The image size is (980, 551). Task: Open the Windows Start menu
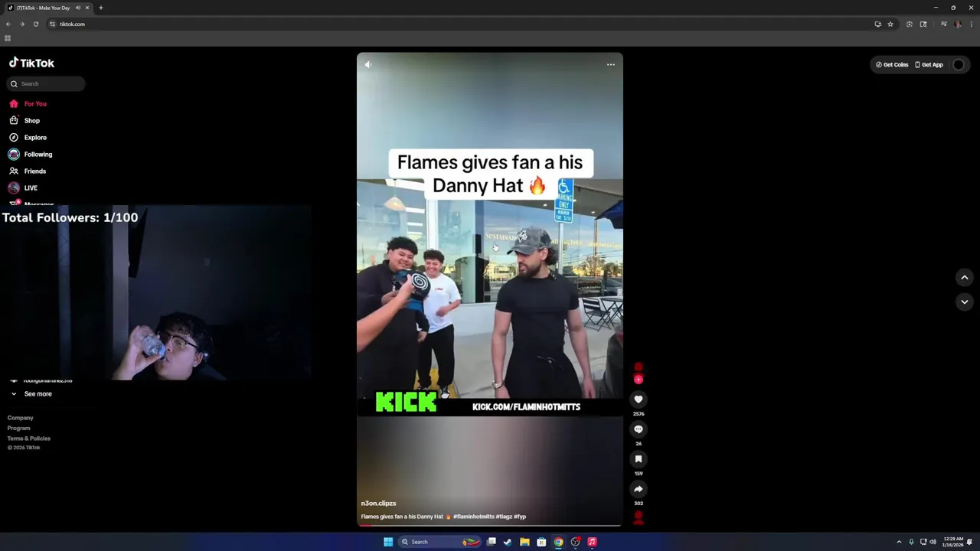pos(388,542)
